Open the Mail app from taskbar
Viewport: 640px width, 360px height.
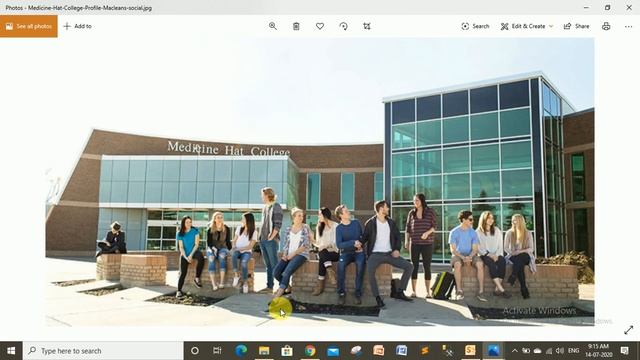click(333, 351)
